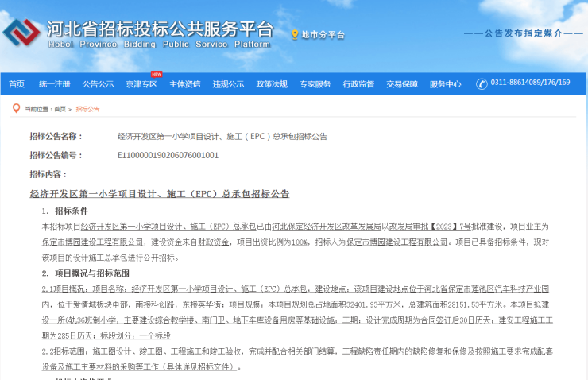The width and height of the screenshot is (588, 380).
Task: Go to 统一注册 menu item
Action: (x=54, y=84)
